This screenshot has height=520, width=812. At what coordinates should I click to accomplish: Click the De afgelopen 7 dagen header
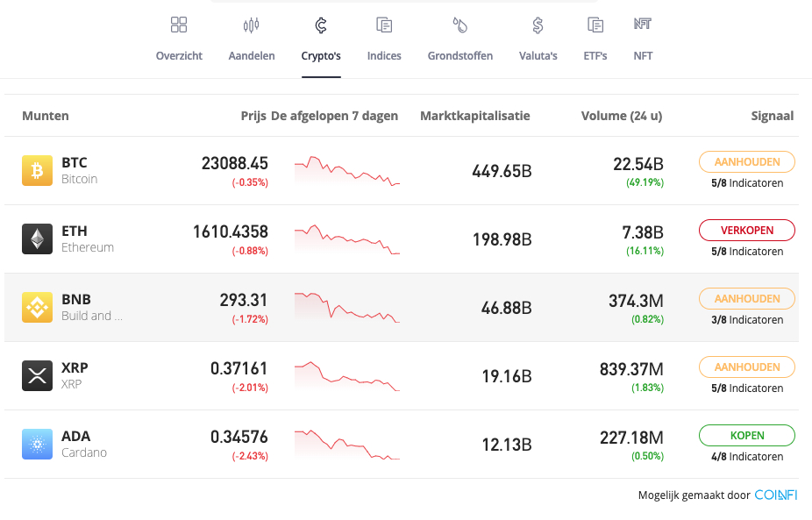coord(335,116)
